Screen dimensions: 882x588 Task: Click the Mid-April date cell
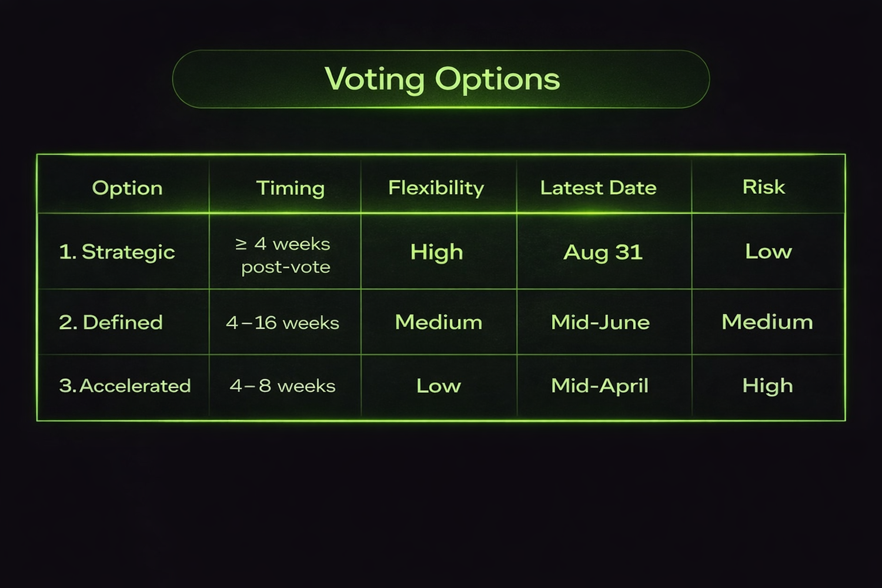600,386
